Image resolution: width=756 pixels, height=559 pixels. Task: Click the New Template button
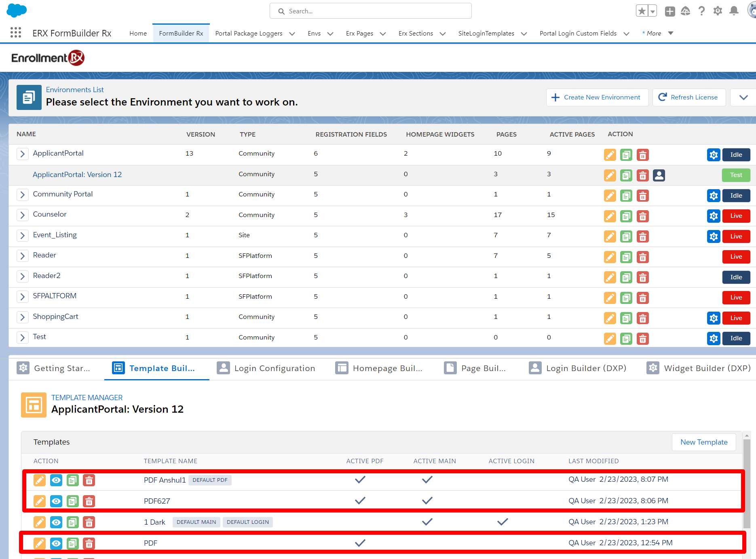click(x=703, y=442)
